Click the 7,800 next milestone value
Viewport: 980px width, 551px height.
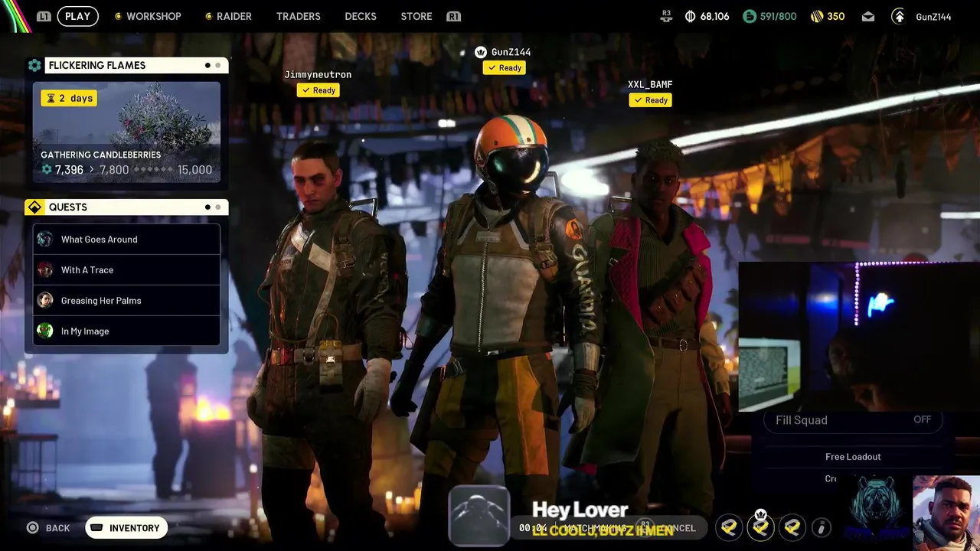tap(114, 170)
